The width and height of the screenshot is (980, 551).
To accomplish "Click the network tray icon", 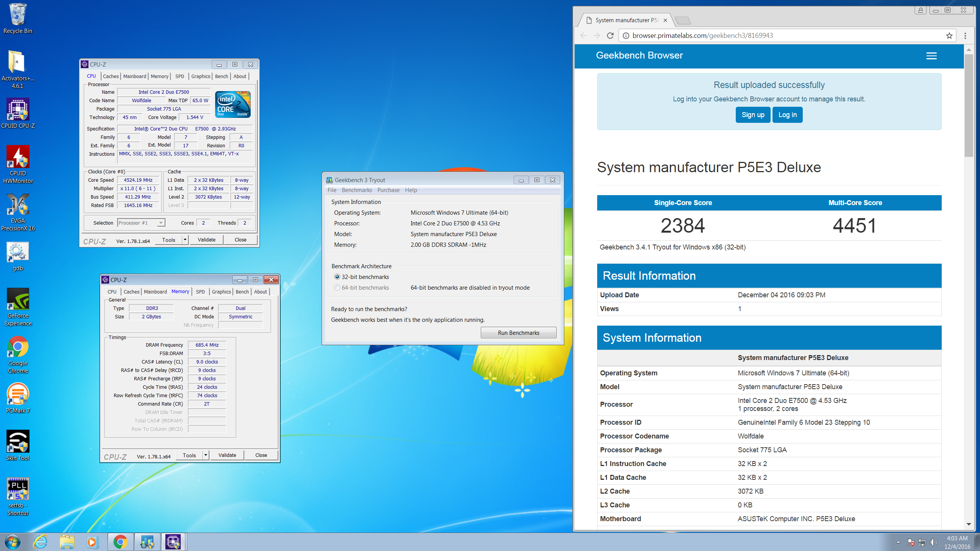I will tap(922, 542).
